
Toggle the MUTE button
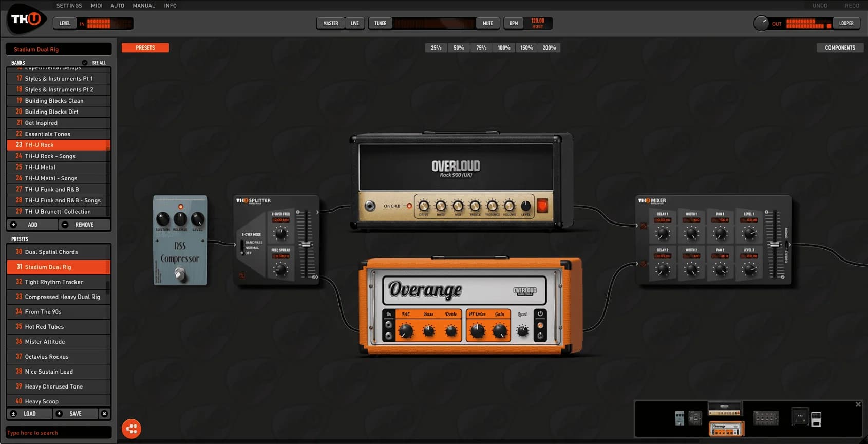coord(488,23)
